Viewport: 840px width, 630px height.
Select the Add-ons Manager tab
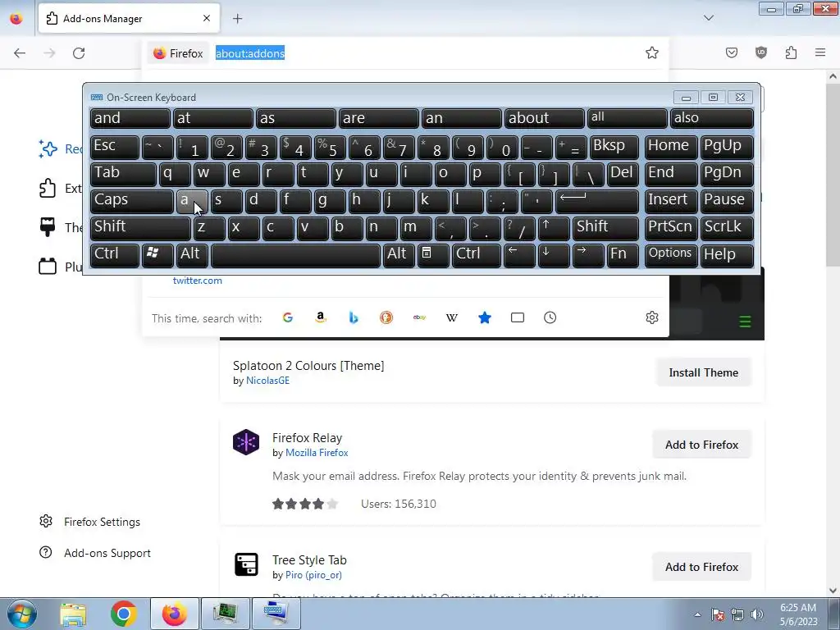(129, 19)
